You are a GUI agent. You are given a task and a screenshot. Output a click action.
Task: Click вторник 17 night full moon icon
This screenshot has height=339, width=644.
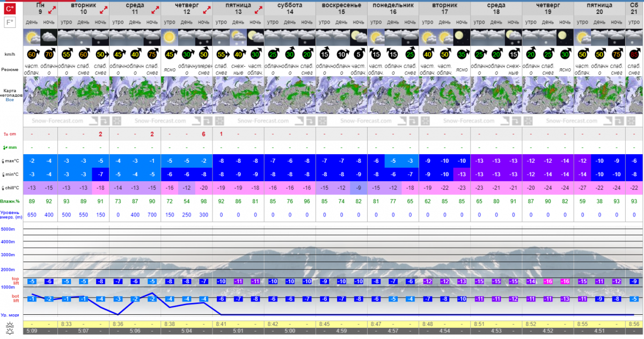coord(462,37)
